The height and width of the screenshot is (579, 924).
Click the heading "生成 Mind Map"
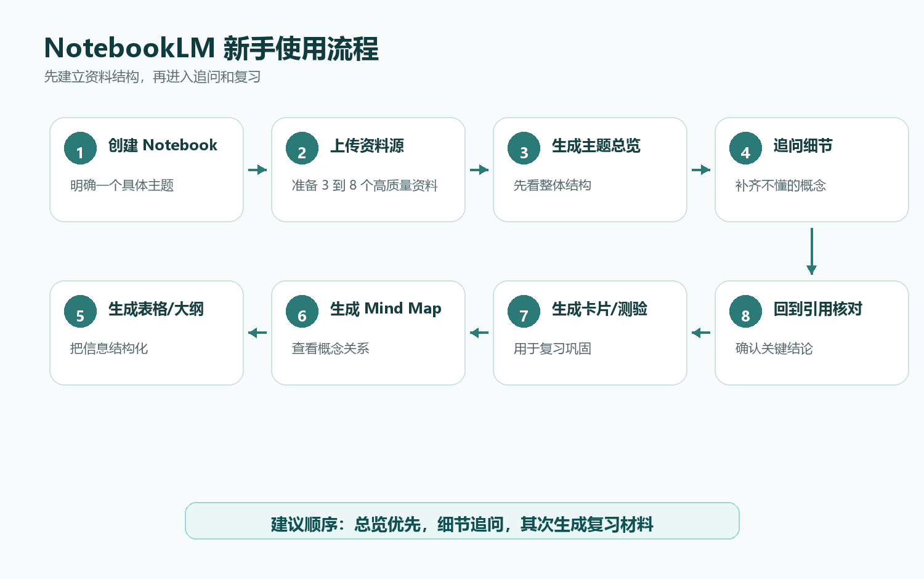[x=386, y=309]
